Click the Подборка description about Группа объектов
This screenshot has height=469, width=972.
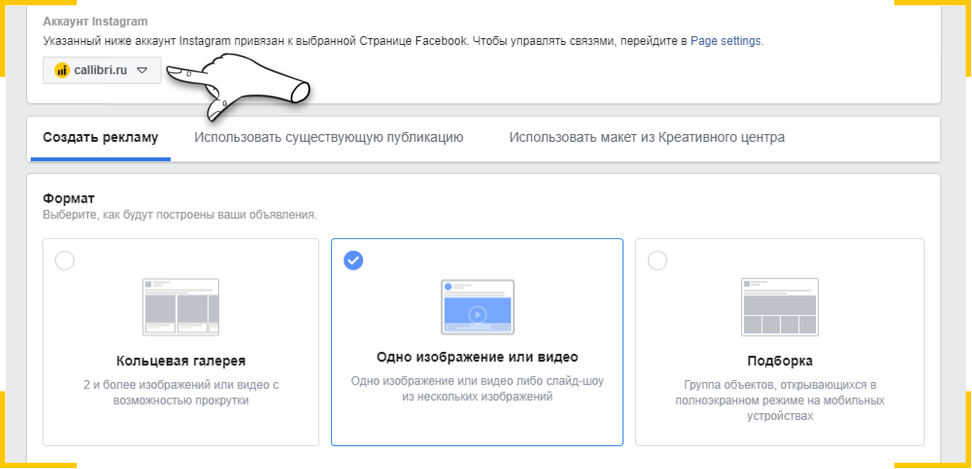779,400
